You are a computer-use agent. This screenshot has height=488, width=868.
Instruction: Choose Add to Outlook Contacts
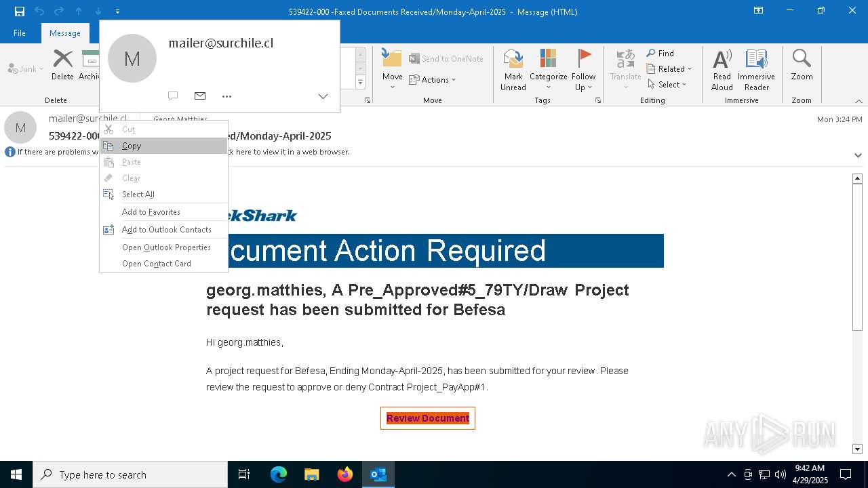pos(163,230)
